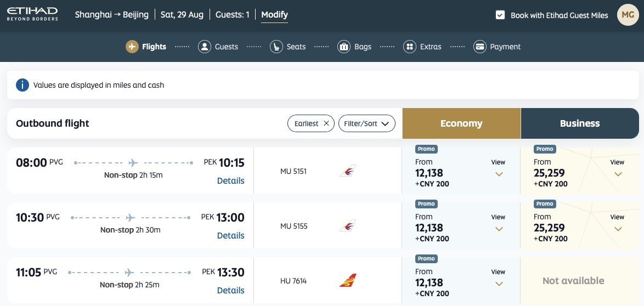Go to the Payment step label
This screenshot has height=306, width=644.
(505, 47)
